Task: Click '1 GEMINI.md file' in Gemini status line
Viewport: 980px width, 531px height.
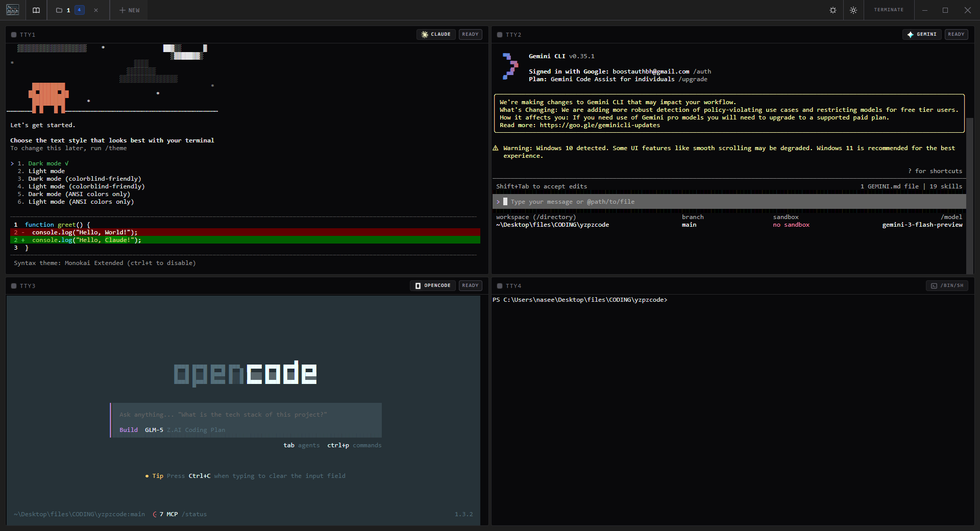Action: tap(890, 186)
